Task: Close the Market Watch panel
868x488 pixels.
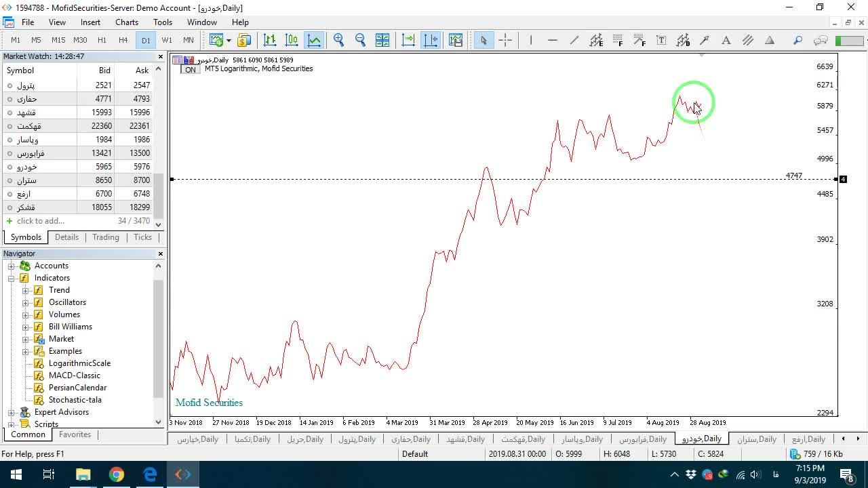Action: [161, 57]
